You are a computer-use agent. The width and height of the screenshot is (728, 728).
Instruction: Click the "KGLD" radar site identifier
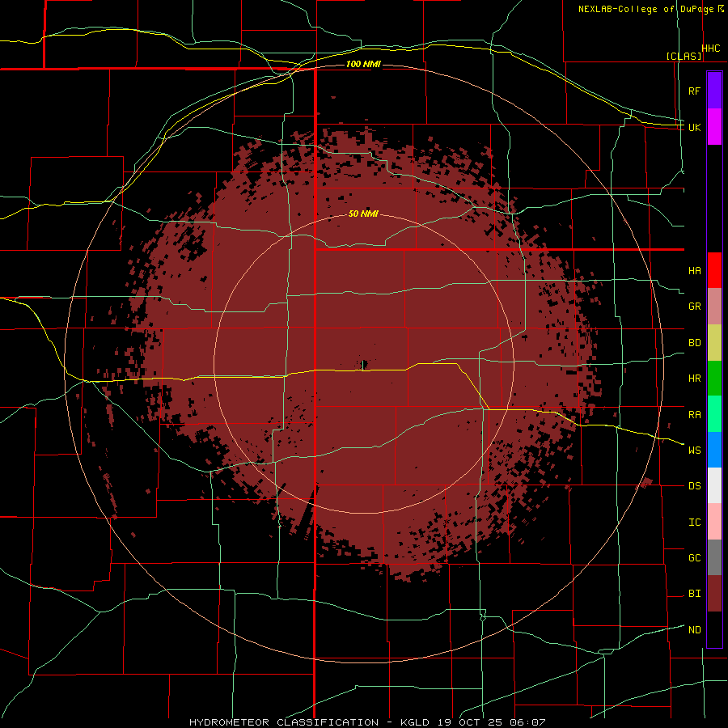coord(415,722)
